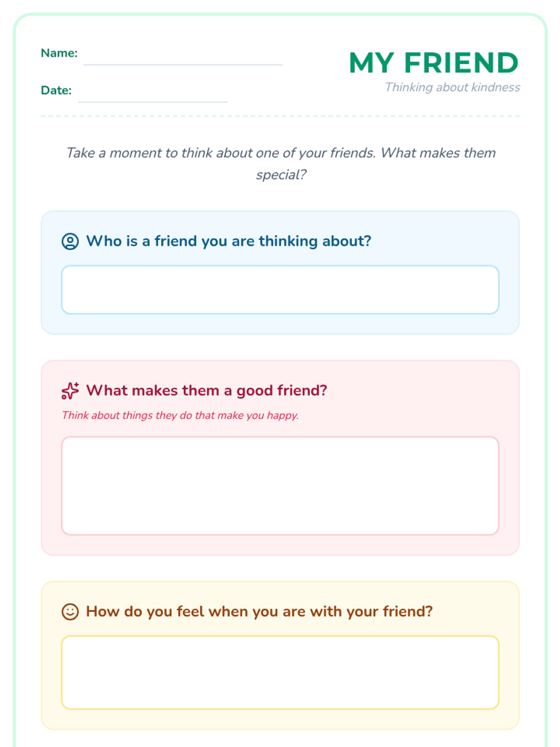Focus the answer box in the blue card
560x747 pixels.
pyautogui.click(x=280, y=290)
